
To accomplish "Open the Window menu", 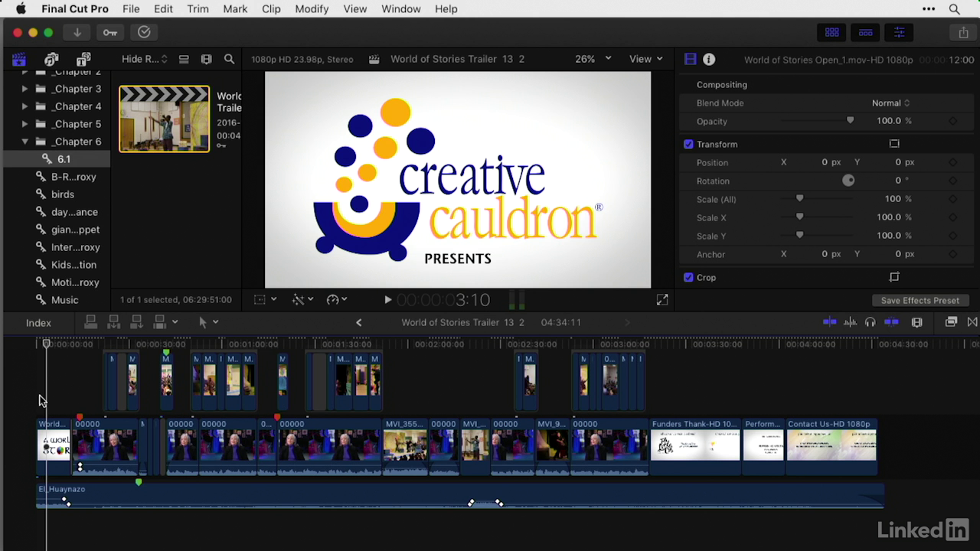I will (x=400, y=9).
